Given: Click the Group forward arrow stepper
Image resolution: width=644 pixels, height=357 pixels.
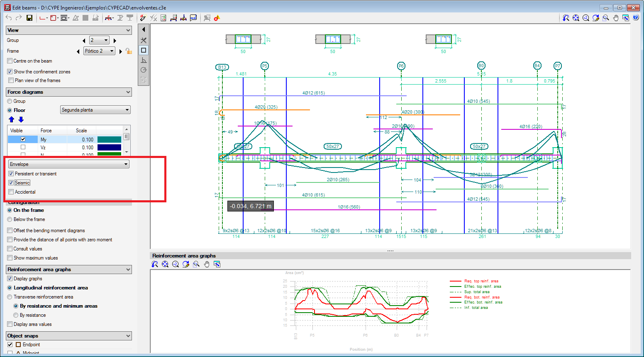Looking at the screenshot, I should click(116, 40).
